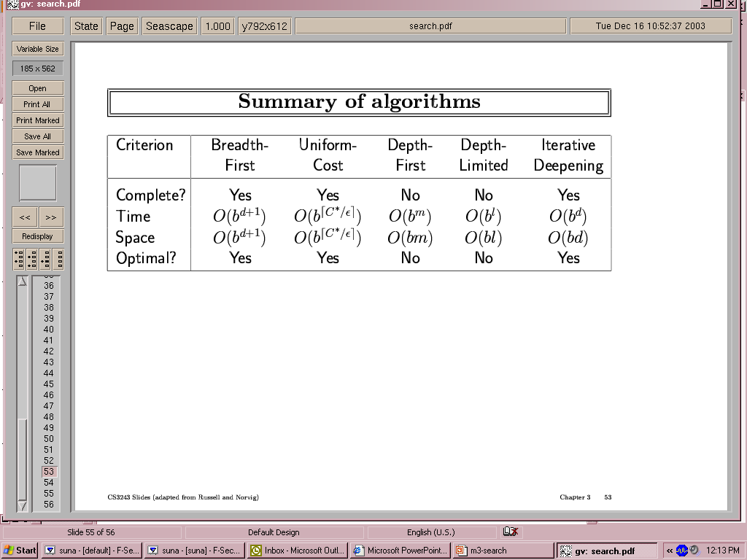The height and width of the screenshot is (560, 747).
Task: Open the 1.000 scale dropdown
Action: [217, 26]
